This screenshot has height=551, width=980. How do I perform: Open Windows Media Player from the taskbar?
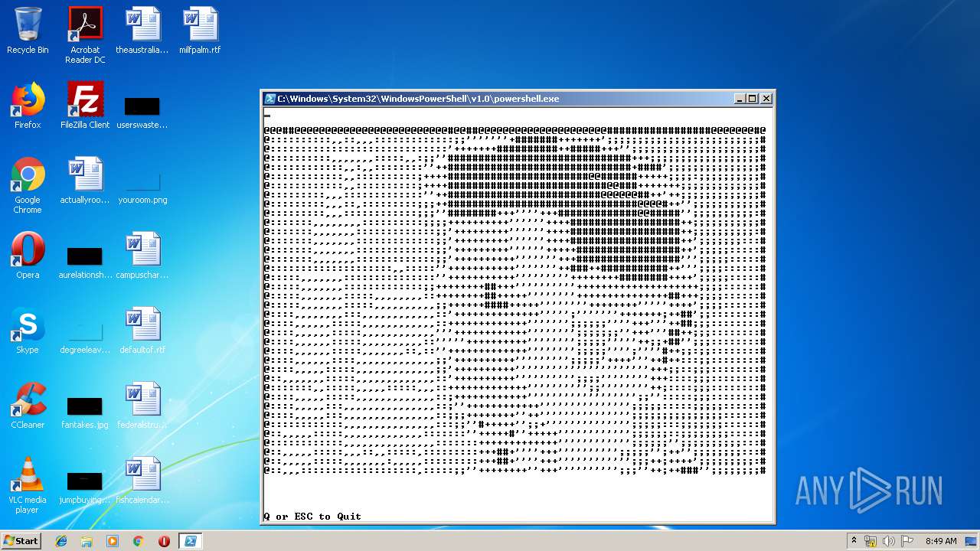click(113, 541)
